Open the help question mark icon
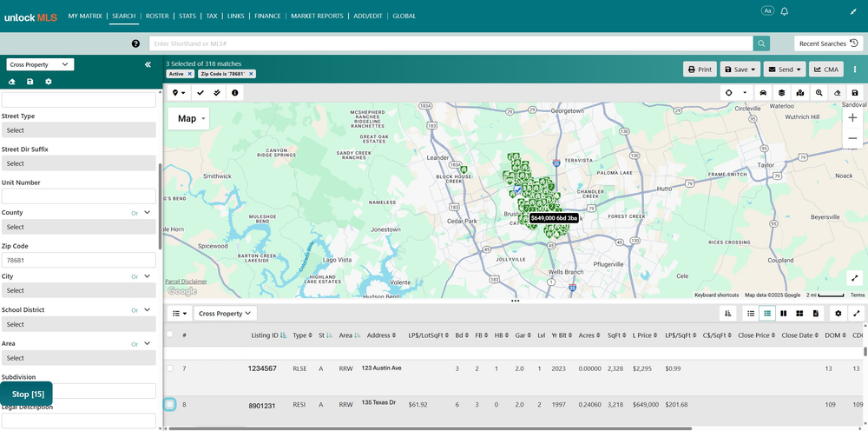 (135, 43)
